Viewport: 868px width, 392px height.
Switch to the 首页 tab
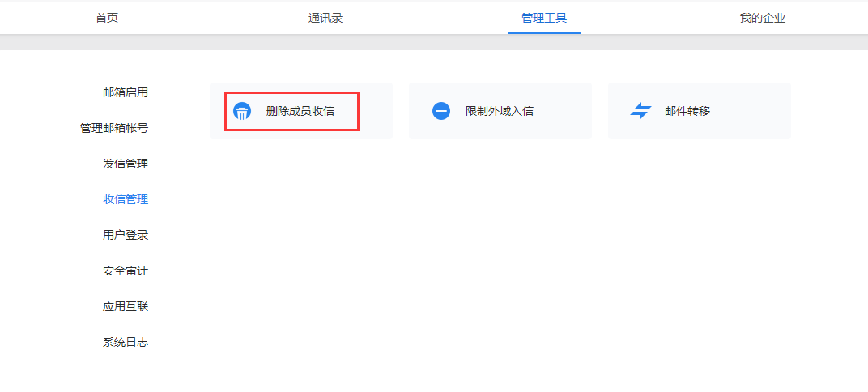107,18
